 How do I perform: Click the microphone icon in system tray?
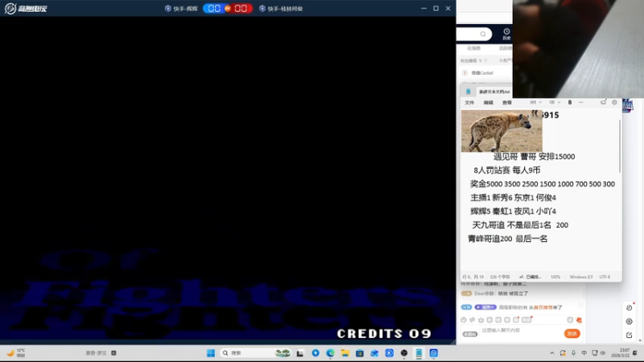pyautogui.click(x=573, y=353)
